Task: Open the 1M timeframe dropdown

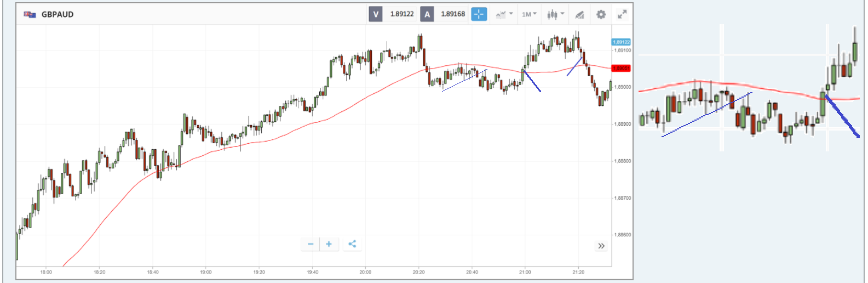Action: pos(529,14)
